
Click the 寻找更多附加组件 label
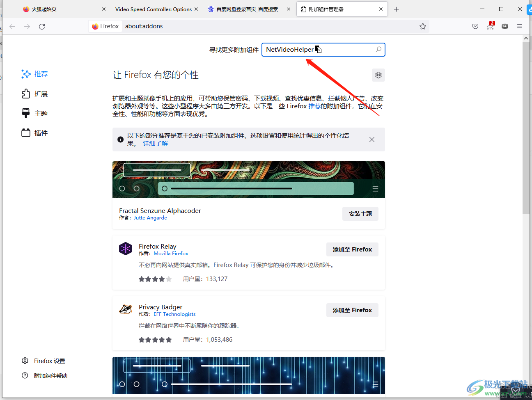[234, 50]
